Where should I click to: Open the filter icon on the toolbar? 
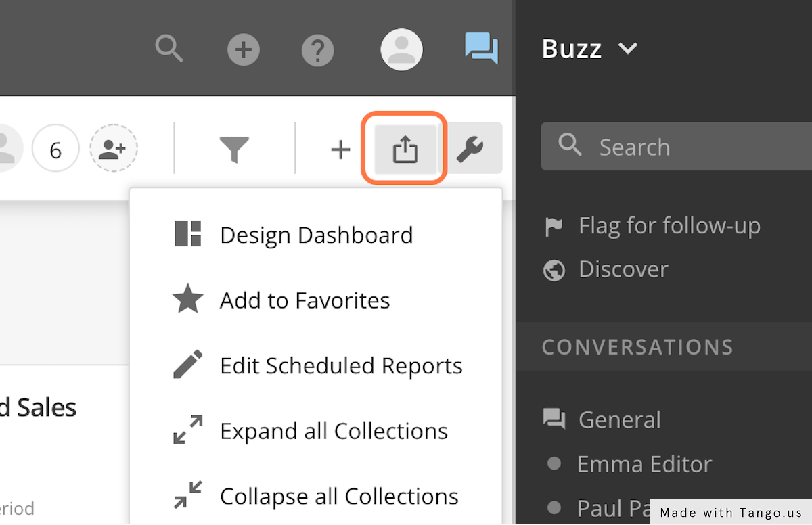(235, 148)
